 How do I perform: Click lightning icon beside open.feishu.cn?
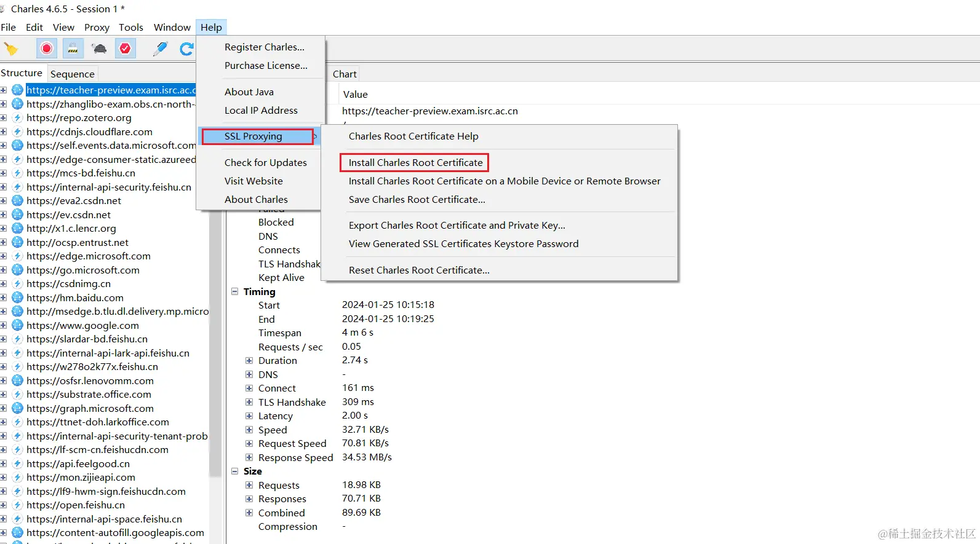(x=17, y=505)
